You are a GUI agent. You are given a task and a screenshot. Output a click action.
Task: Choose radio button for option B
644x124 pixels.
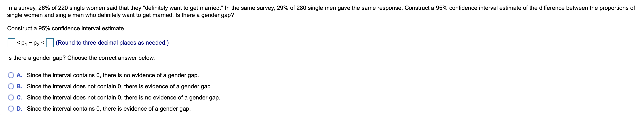coord(11,86)
